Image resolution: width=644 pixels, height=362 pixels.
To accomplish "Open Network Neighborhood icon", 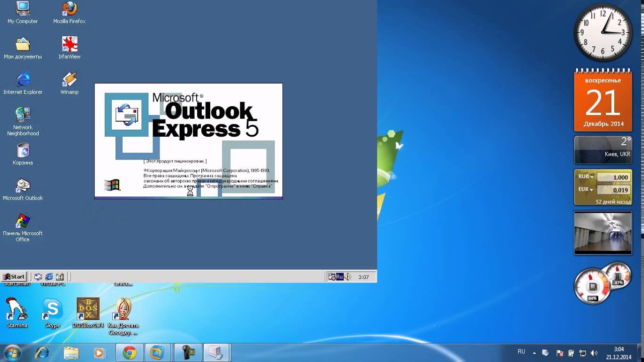I will click(23, 122).
